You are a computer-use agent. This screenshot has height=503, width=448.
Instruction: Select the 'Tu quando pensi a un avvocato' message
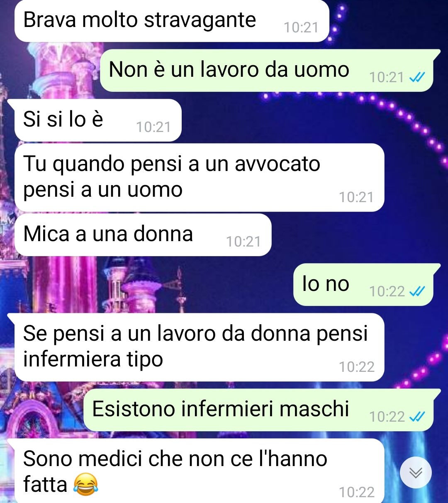pyautogui.click(x=199, y=178)
